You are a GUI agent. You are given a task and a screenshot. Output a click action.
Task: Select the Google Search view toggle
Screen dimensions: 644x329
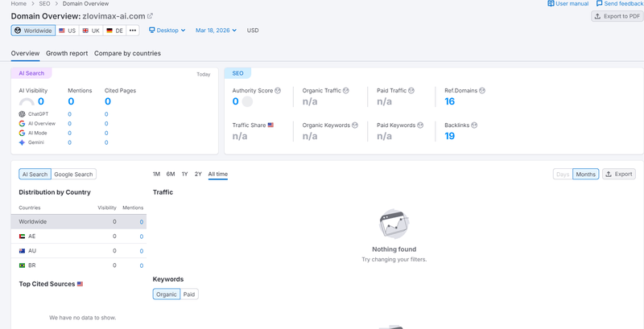[73, 175]
